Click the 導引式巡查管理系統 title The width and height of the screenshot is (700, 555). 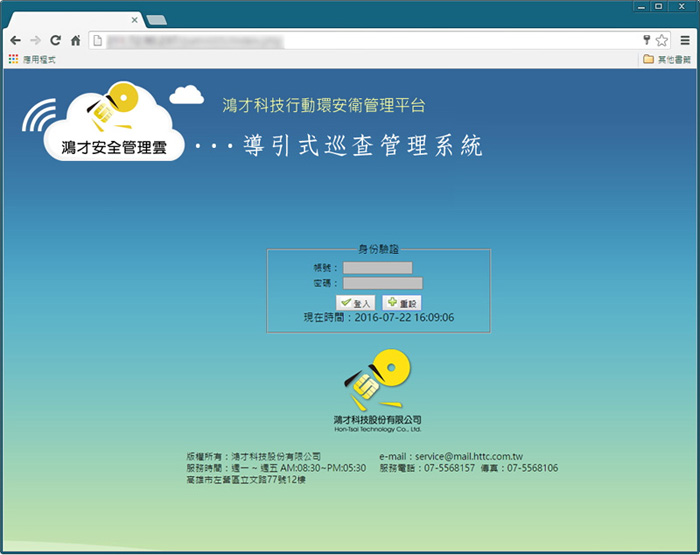pos(363,146)
